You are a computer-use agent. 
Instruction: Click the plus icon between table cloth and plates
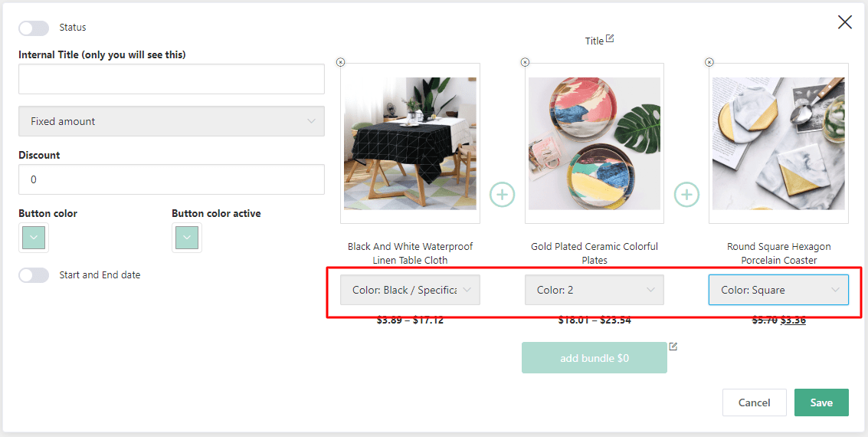tap(503, 195)
